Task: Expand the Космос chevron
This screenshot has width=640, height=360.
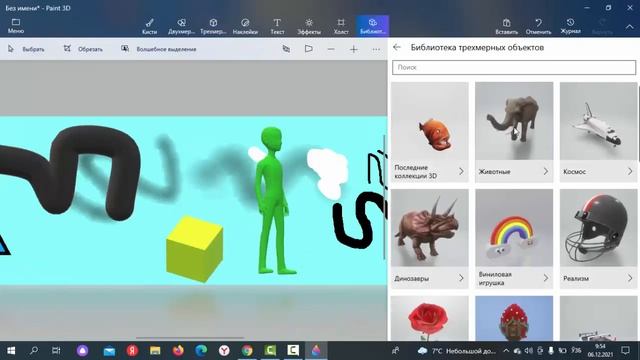Action: (630, 171)
